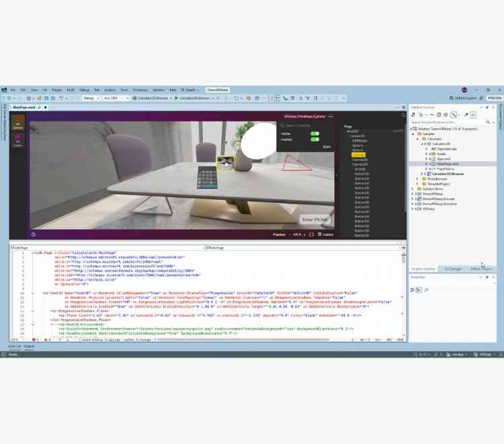Open the three-dots menu beside selected element name
The image size is (504, 444).
point(331,116)
